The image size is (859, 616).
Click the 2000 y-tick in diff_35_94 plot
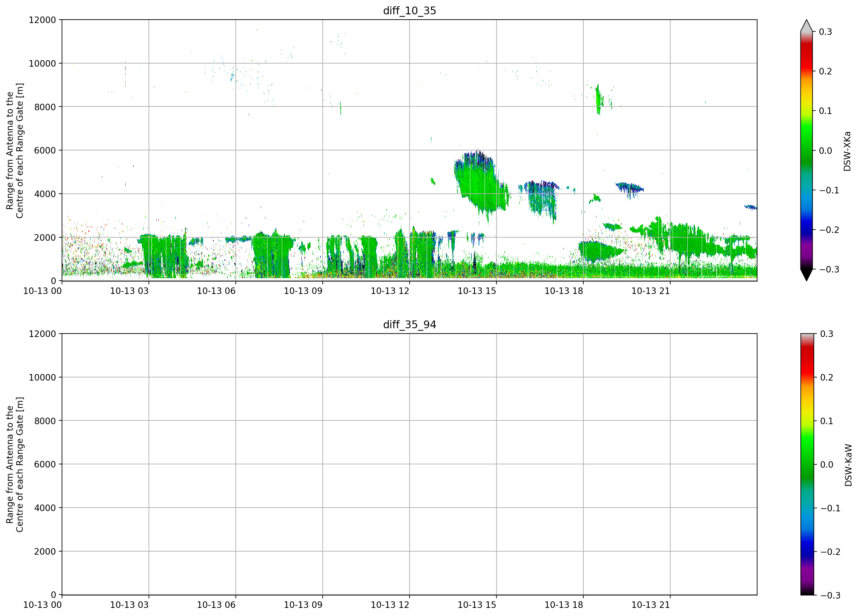click(45, 551)
